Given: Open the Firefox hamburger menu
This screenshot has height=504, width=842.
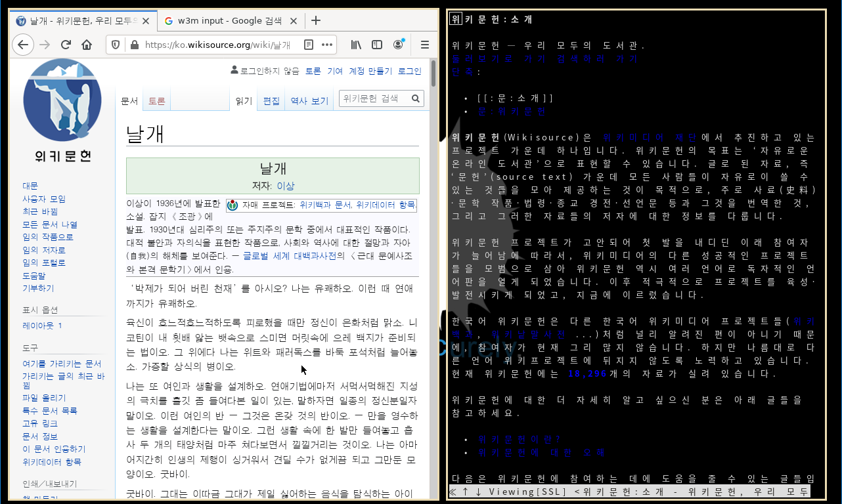Looking at the screenshot, I should (424, 45).
